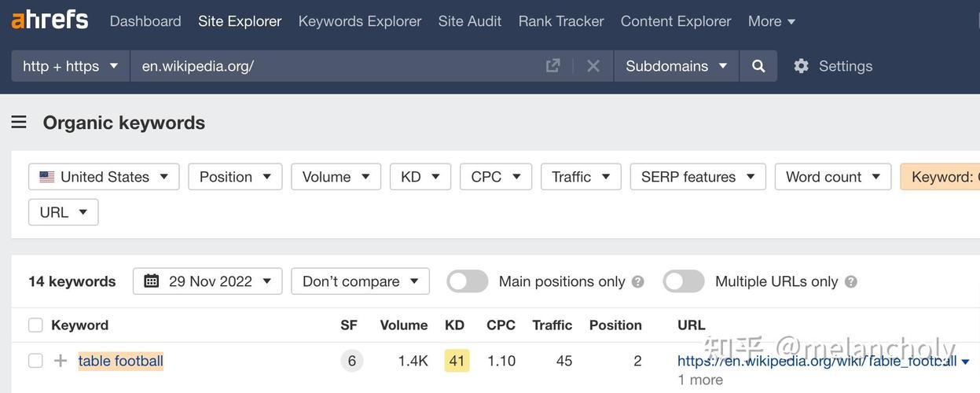
Task: Sort by Keyword column header
Action: [79, 325]
